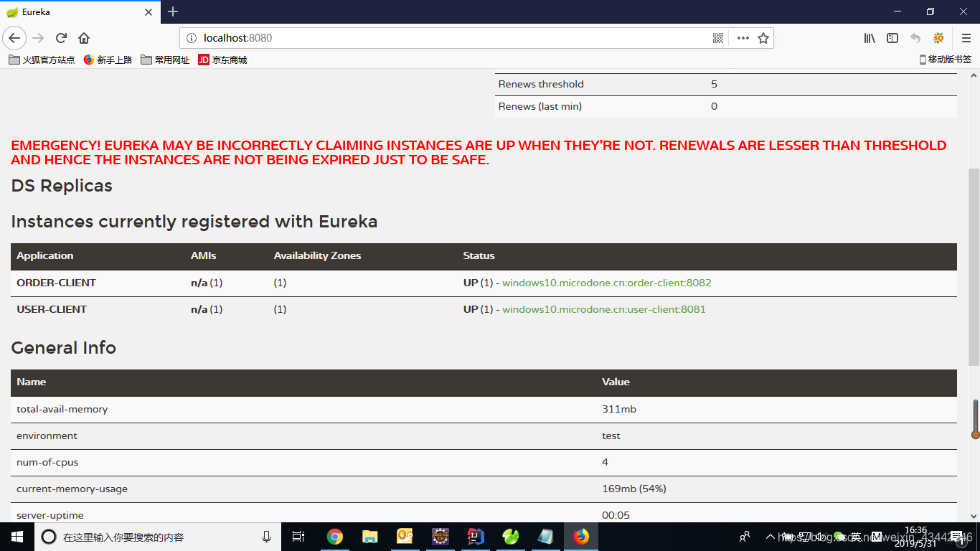Click the 169mb (54%) usage value
Screen dimensions: 980x551
point(634,489)
